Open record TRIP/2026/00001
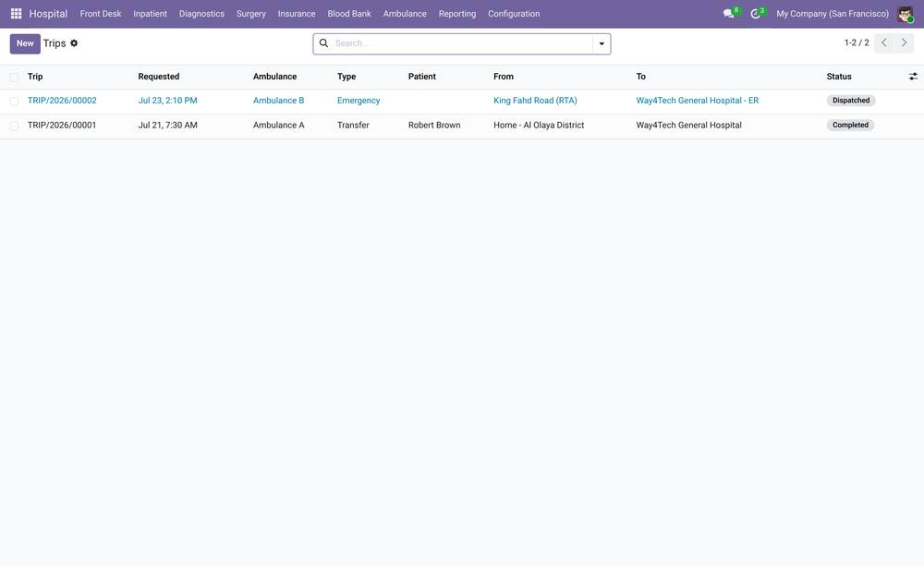Viewport: 924px width, 566px height. tap(62, 126)
